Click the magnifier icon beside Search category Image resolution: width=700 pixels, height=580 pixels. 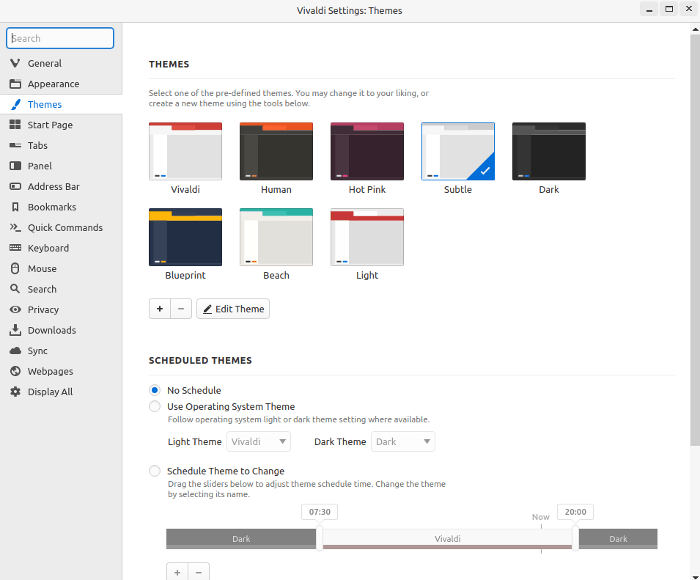point(15,289)
